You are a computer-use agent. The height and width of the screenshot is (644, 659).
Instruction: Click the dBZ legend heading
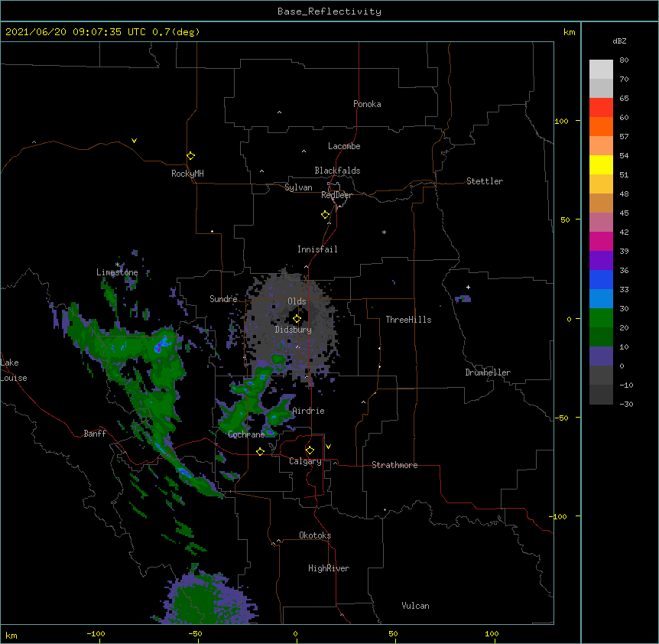coord(619,41)
